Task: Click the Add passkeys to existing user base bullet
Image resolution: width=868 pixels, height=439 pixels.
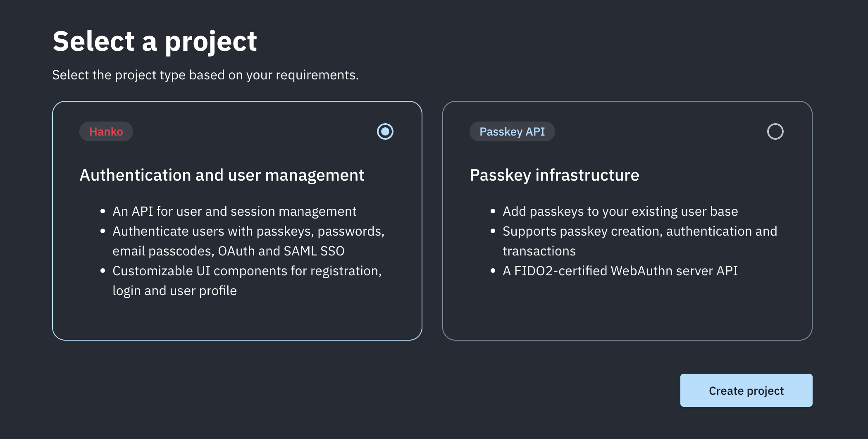Action: [x=620, y=211]
